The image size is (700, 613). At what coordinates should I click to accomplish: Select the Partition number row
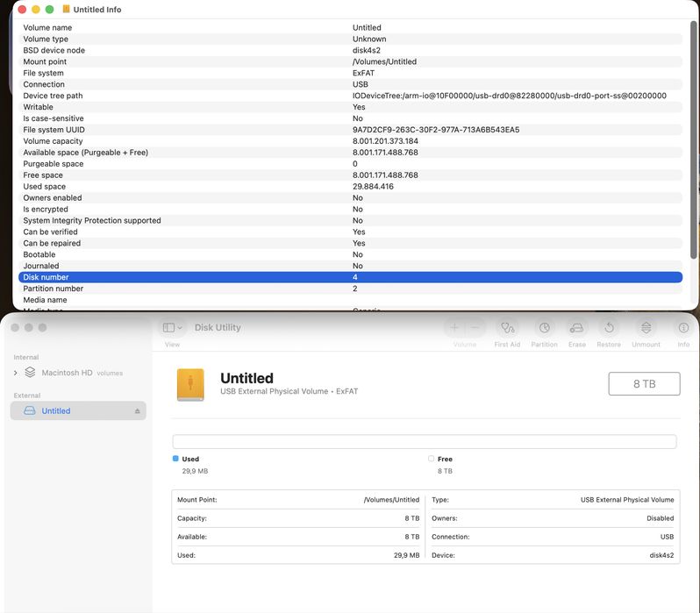pos(351,289)
